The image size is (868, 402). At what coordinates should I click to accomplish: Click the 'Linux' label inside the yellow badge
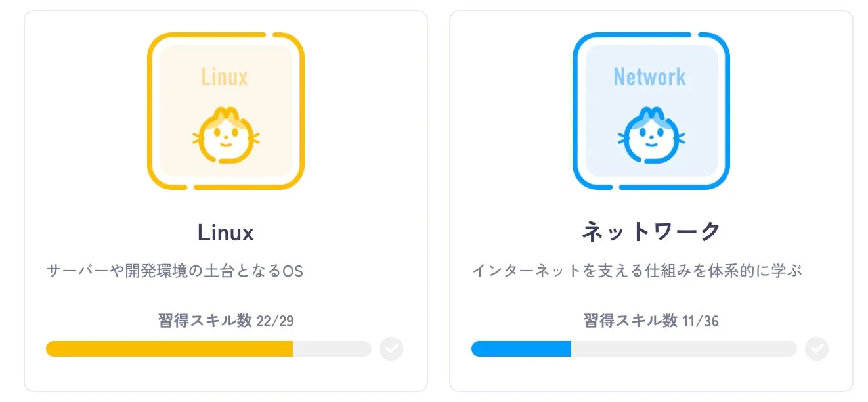pos(225,77)
